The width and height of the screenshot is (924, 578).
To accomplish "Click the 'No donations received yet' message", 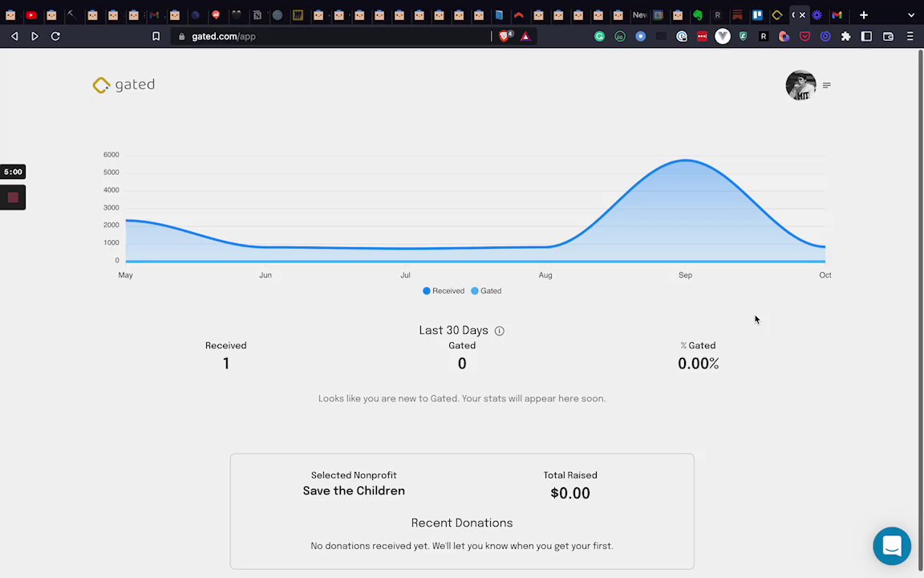I will click(462, 546).
